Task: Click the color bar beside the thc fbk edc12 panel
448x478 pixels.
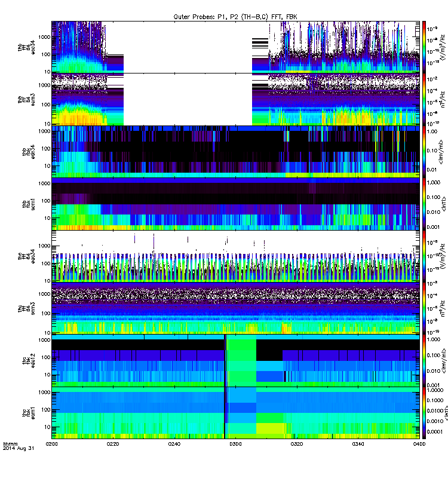Action: point(424,361)
